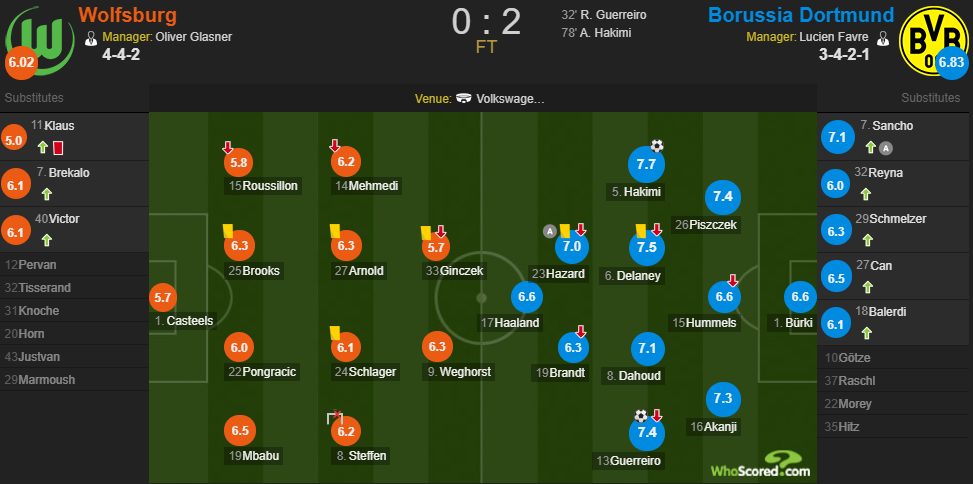Click Haaland's 6.6 rating circle
Viewport: 973px width, 484px height.
pos(527,297)
